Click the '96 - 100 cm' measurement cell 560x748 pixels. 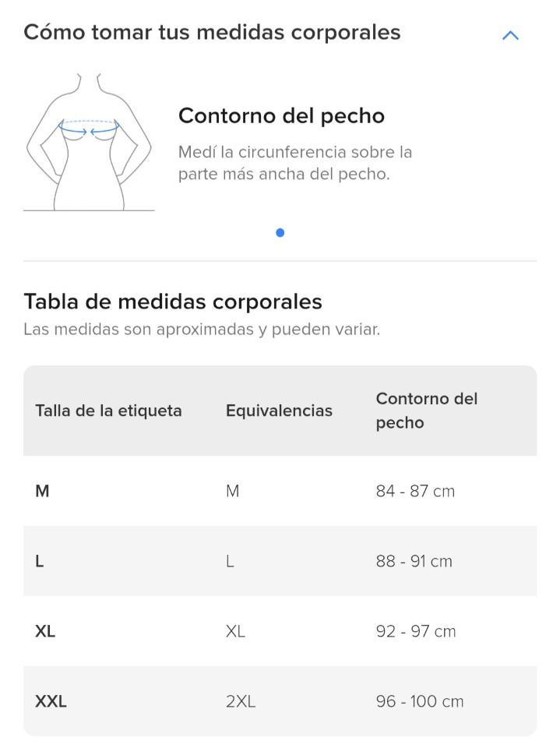(420, 702)
